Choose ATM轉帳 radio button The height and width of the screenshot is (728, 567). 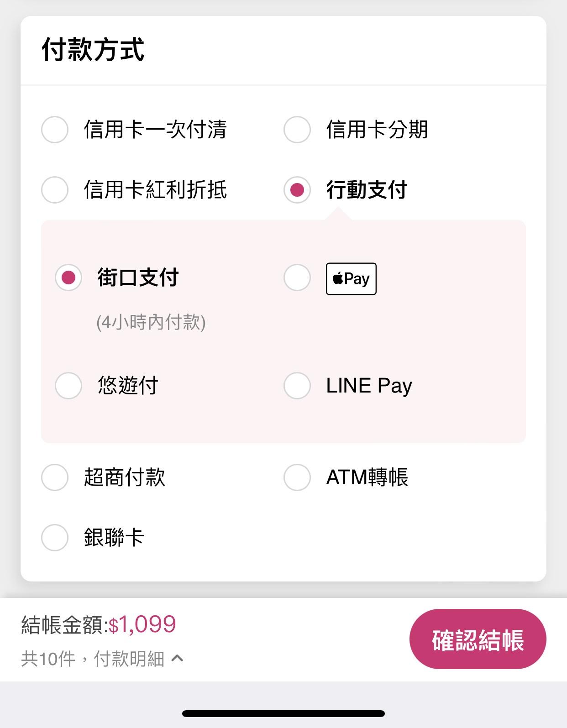point(297,477)
